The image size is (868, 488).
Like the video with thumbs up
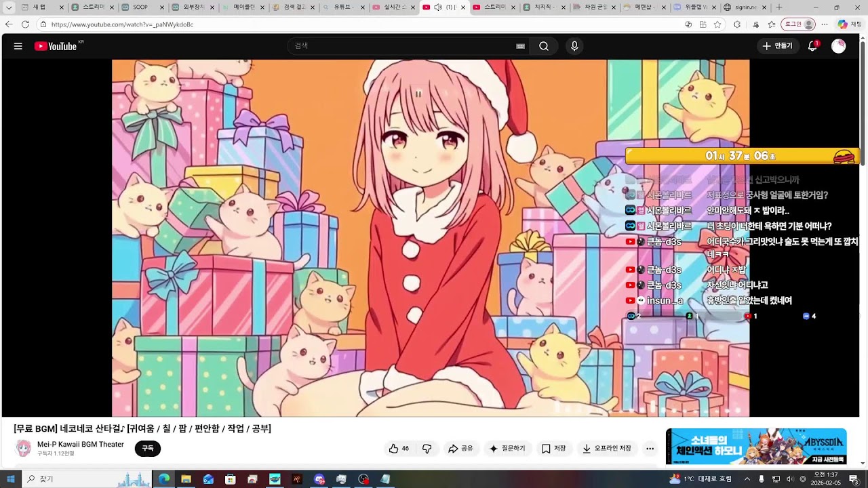pyautogui.click(x=399, y=449)
